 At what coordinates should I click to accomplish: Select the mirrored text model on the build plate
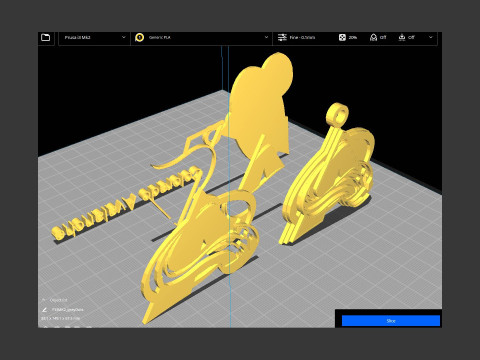127,203
